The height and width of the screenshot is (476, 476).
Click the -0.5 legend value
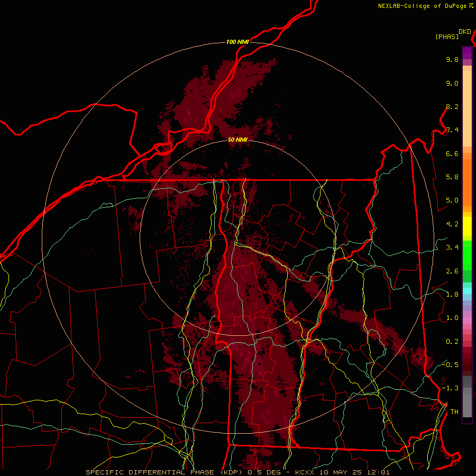pyautogui.click(x=450, y=364)
